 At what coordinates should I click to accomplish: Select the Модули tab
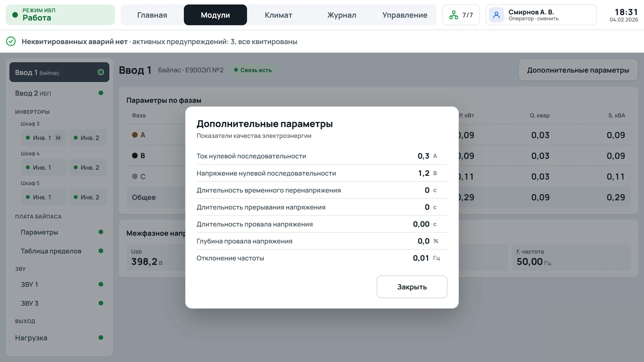coord(215,15)
